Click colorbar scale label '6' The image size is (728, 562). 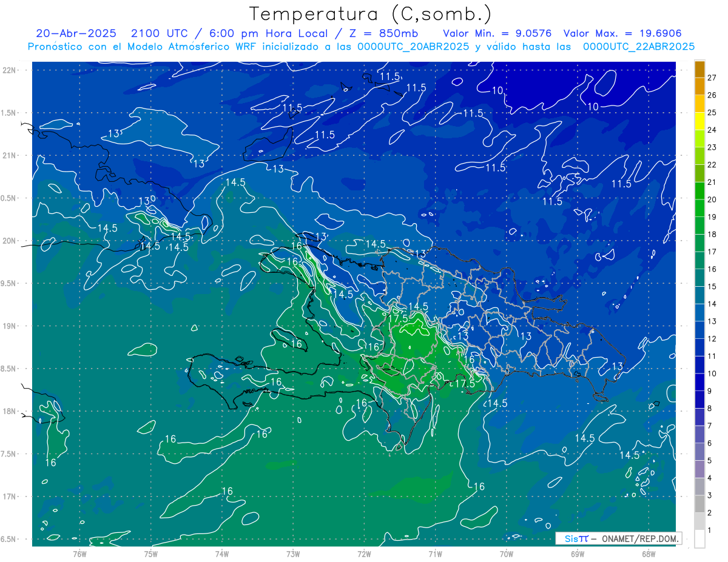(x=710, y=443)
